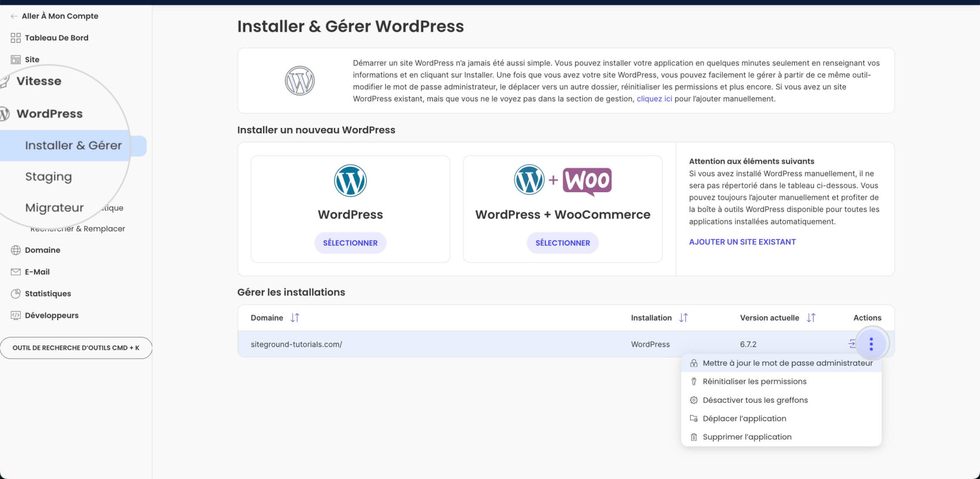The height and width of the screenshot is (479, 980).
Task: Open the E-Mail section
Action: [37, 272]
